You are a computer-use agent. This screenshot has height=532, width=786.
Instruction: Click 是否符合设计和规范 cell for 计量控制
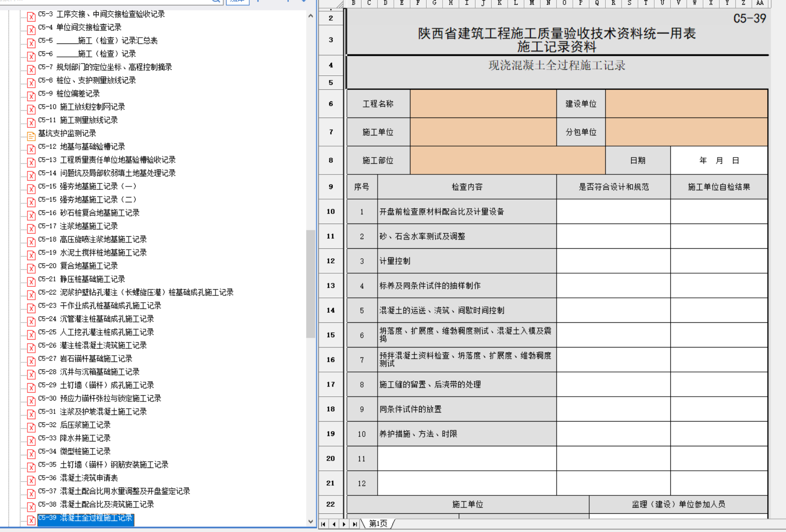(x=613, y=261)
